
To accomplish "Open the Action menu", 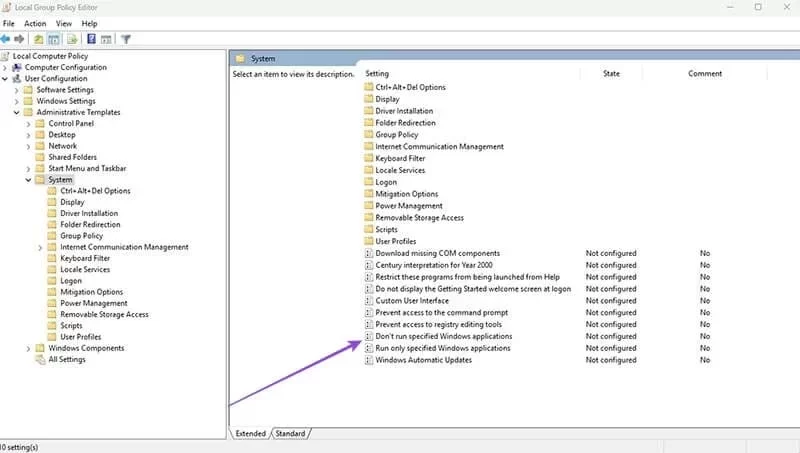I will coord(35,23).
